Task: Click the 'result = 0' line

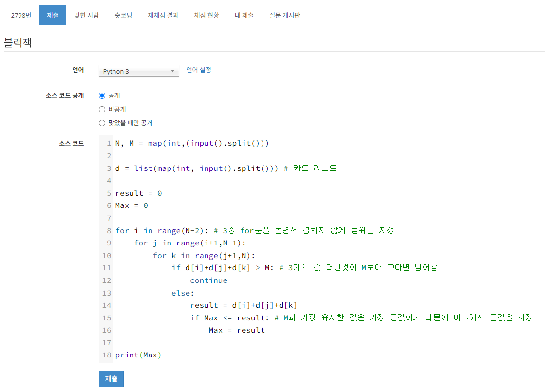Action: click(138, 193)
